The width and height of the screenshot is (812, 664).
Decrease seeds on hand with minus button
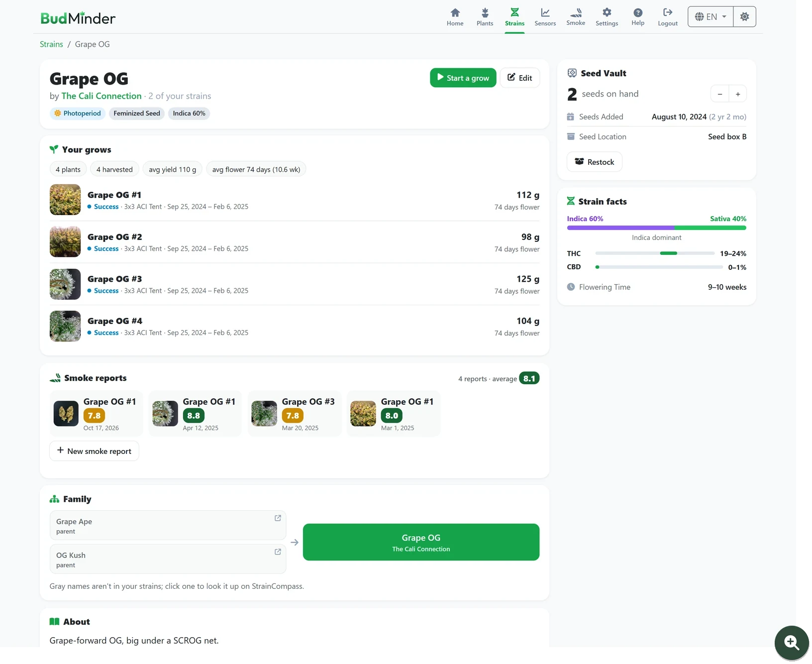pos(719,94)
